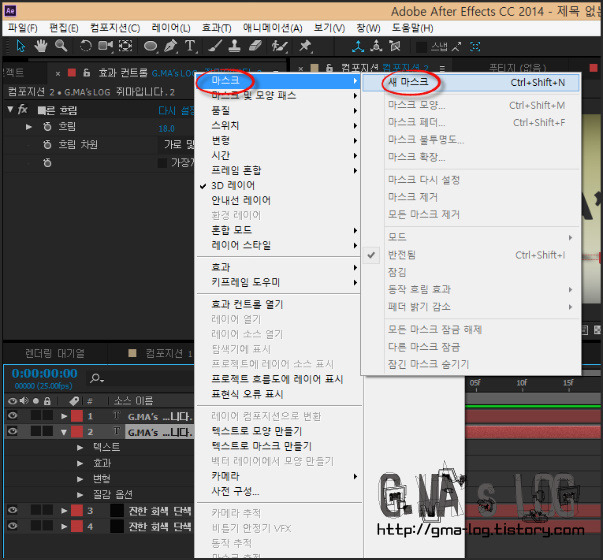
Task: Click the timeline search magnifier icon
Action: pyautogui.click(x=97, y=378)
